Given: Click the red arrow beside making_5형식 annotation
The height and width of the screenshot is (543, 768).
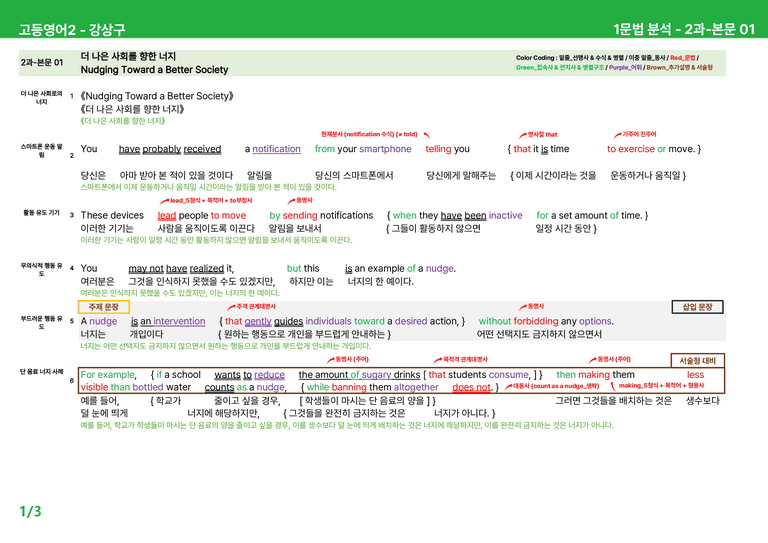Looking at the screenshot, I should (613, 386).
